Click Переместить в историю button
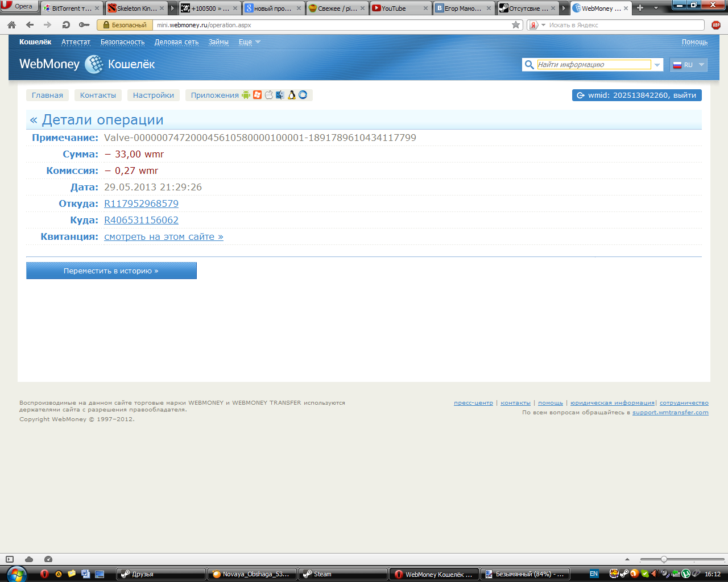This screenshot has width=728, height=582. pyautogui.click(x=111, y=271)
